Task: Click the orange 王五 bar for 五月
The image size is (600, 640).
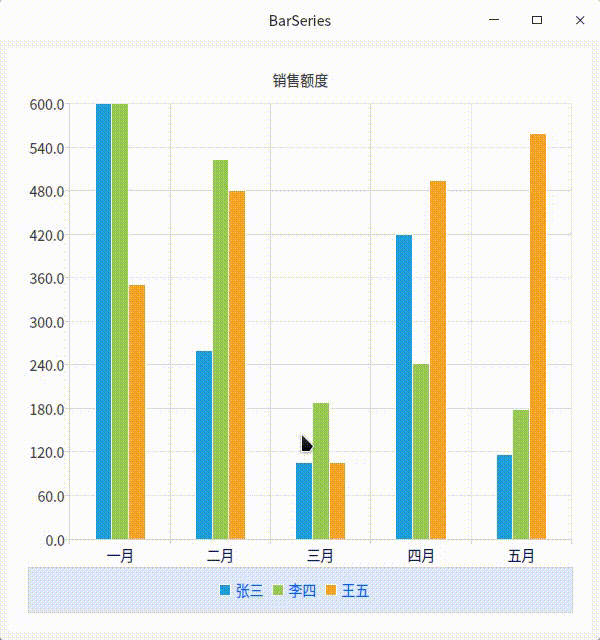Action: [538, 337]
